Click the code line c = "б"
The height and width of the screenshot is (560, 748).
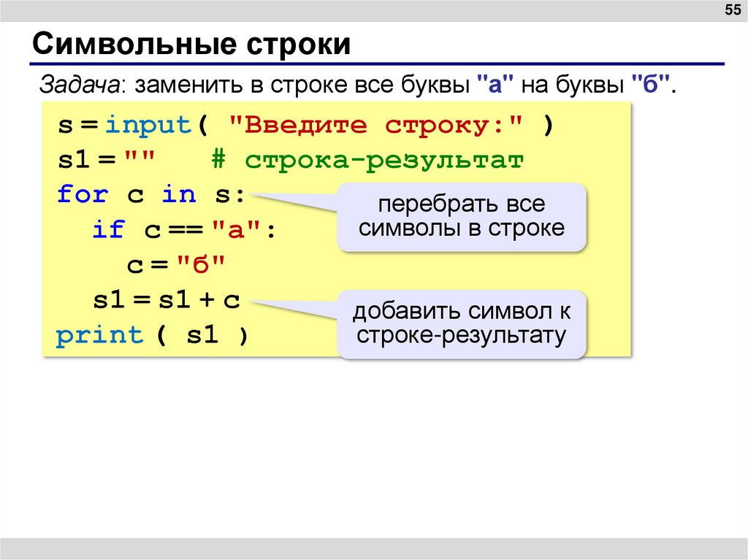(x=176, y=264)
